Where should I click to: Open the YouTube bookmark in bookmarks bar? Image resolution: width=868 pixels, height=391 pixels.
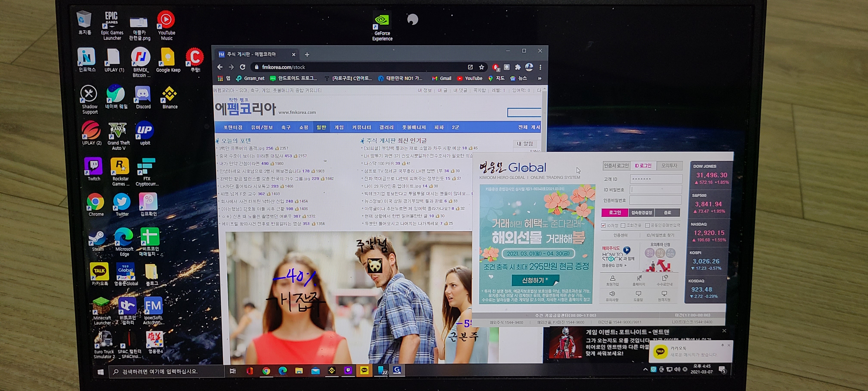point(470,78)
